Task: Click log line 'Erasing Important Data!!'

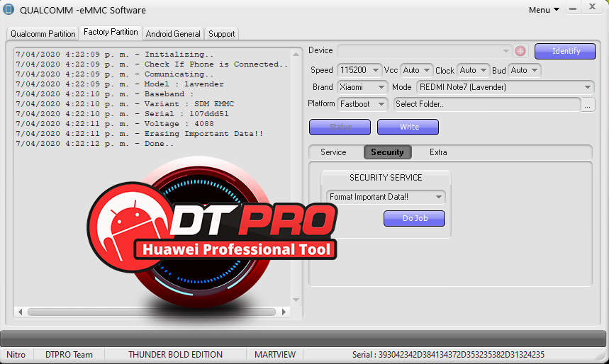Action: pos(140,134)
